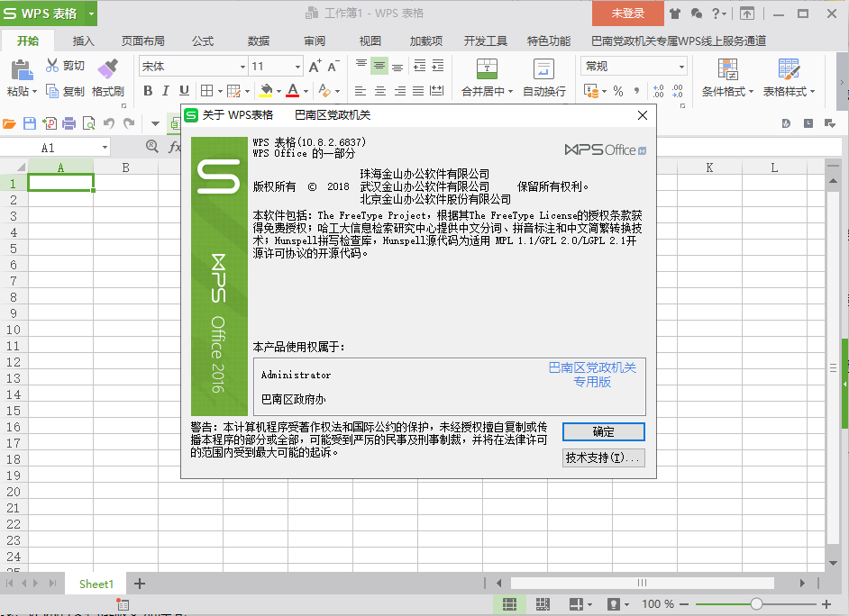The height and width of the screenshot is (616, 849).
Task: Open the A1 name box dropdown
Action: (x=105, y=147)
